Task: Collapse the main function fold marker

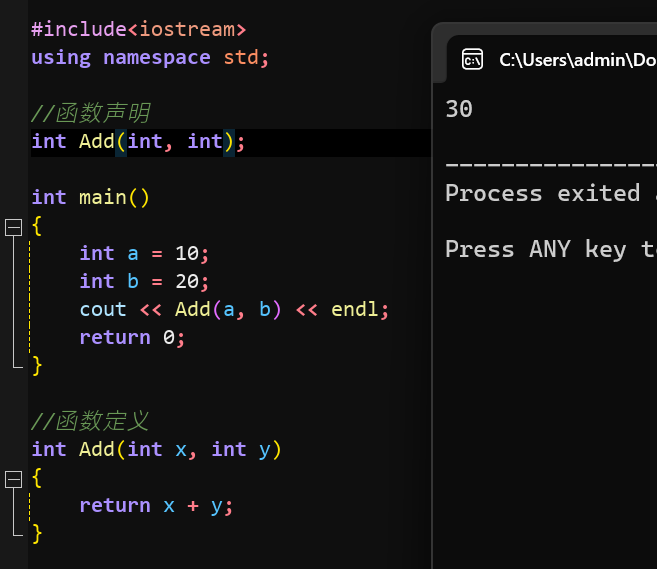Action: (13, 226)
